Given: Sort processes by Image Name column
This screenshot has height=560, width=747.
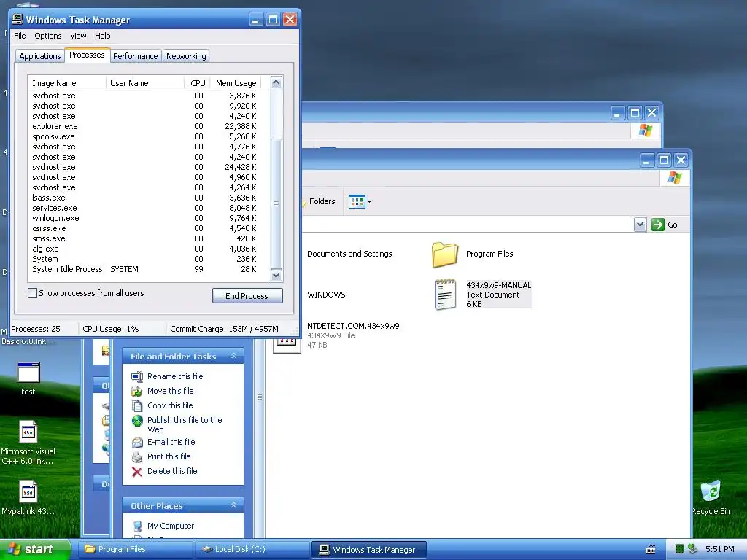Looking at the screenshot, I should tap(66, 83).
